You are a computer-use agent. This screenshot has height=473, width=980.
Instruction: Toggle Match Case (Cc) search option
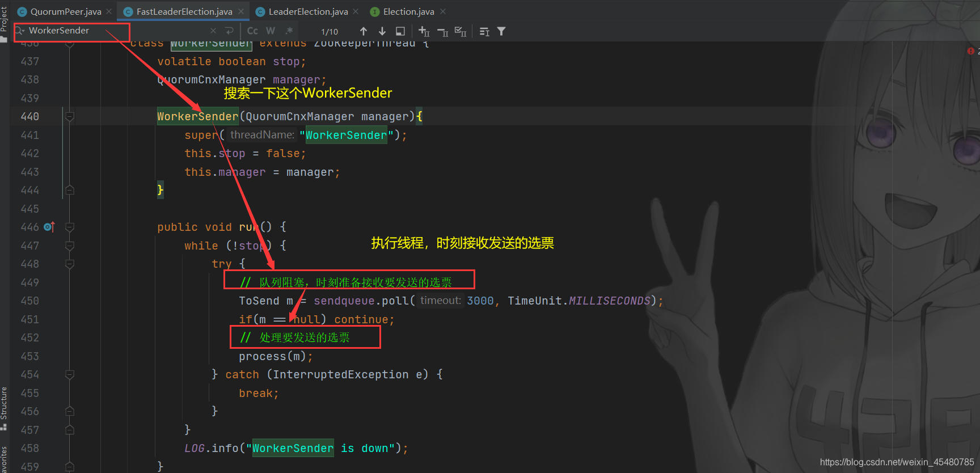coord(252,31)
